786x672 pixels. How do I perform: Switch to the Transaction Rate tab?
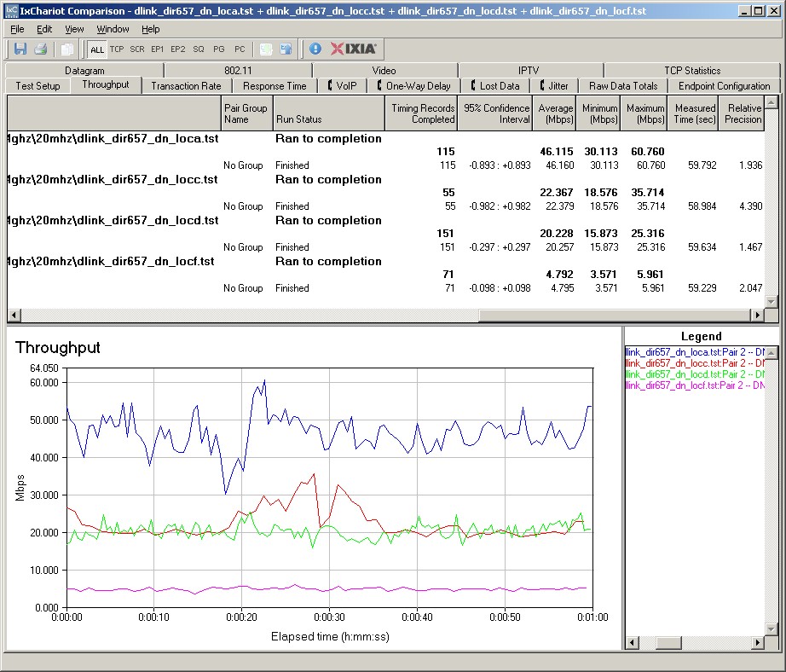[186, 86]
